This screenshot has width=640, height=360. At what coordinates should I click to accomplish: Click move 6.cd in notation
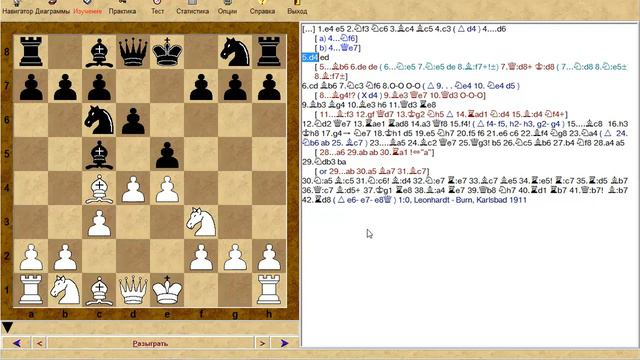coord(309,86)
